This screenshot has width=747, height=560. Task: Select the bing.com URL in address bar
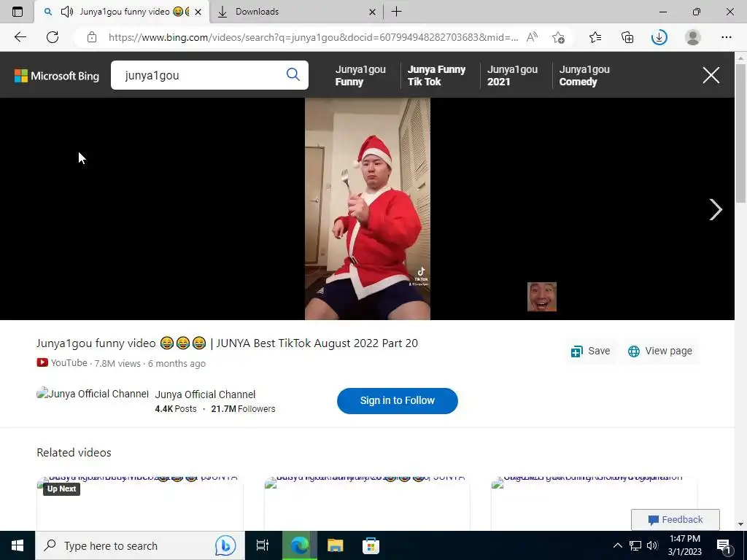(313, 37)
